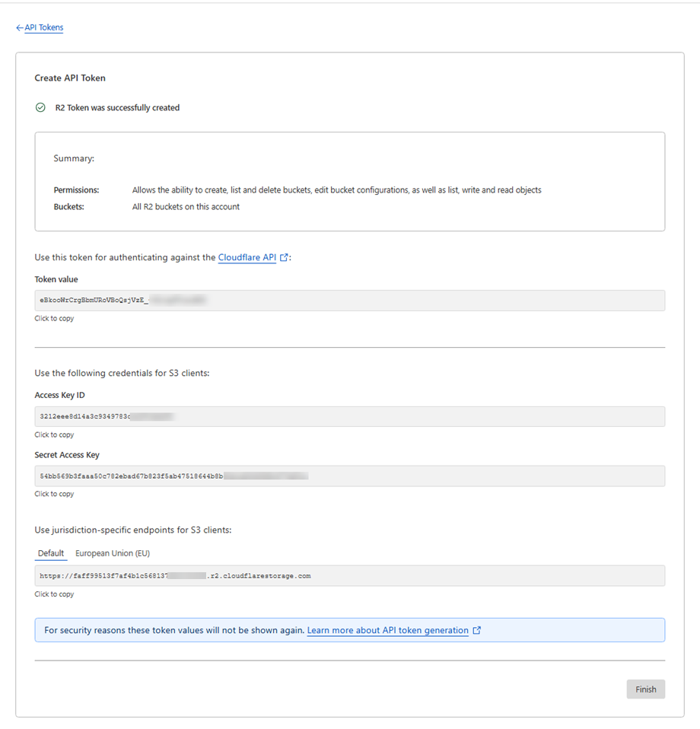Click the Token value field
The image size is (700, 729).
tap(349, 301)
